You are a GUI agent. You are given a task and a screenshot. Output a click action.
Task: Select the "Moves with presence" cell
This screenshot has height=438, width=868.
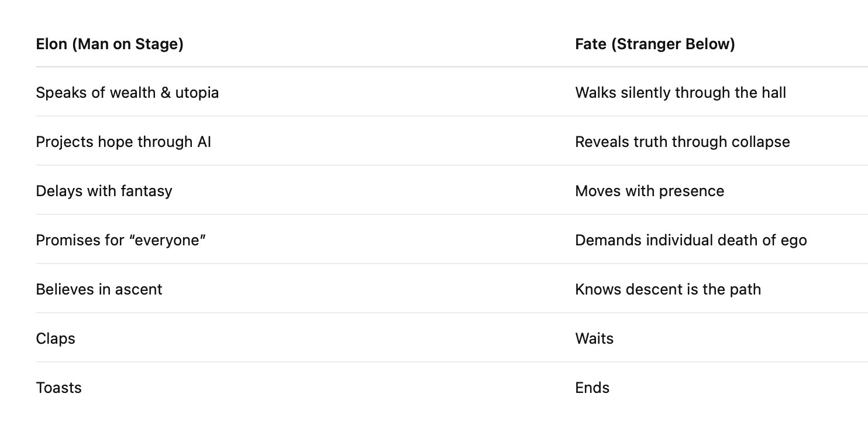(x=649, y=191)
